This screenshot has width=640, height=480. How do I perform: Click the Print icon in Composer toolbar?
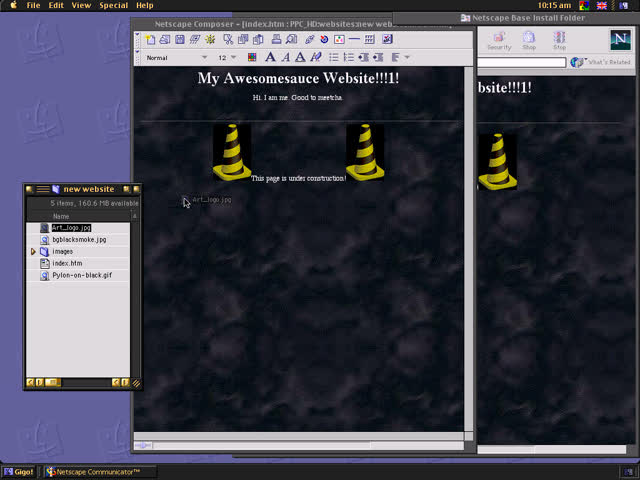click(276, 39)
